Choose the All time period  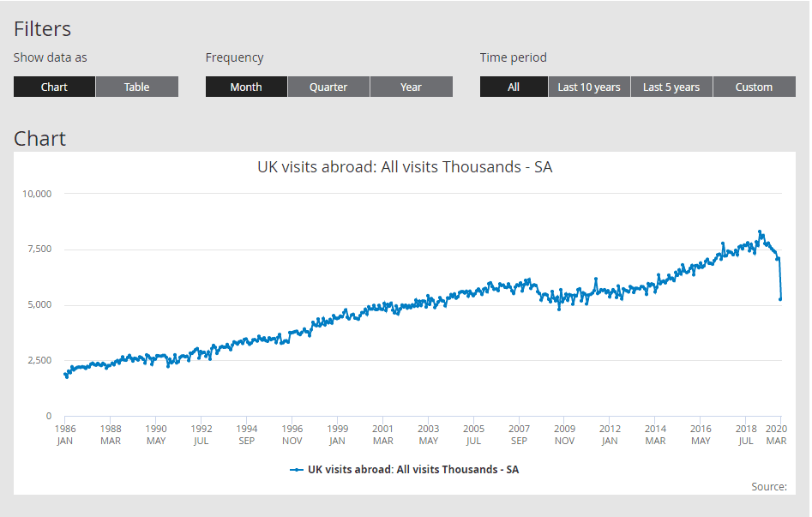513,87
